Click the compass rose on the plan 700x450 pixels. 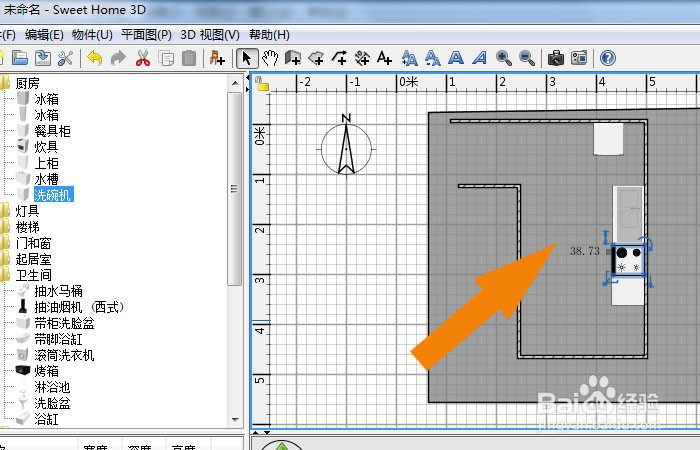346,147
